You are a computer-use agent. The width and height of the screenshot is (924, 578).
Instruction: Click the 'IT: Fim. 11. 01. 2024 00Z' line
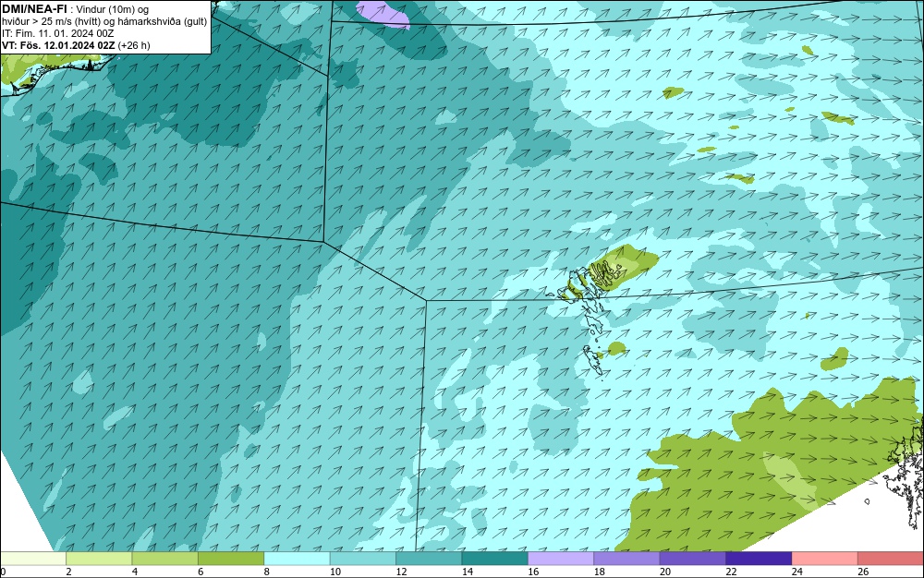pos(57,33)
